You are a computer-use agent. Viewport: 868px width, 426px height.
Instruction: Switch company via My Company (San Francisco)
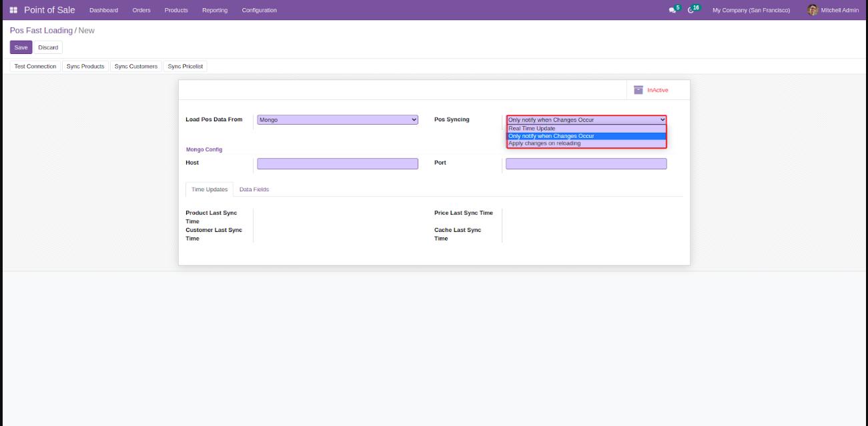(x=751, y=10)
